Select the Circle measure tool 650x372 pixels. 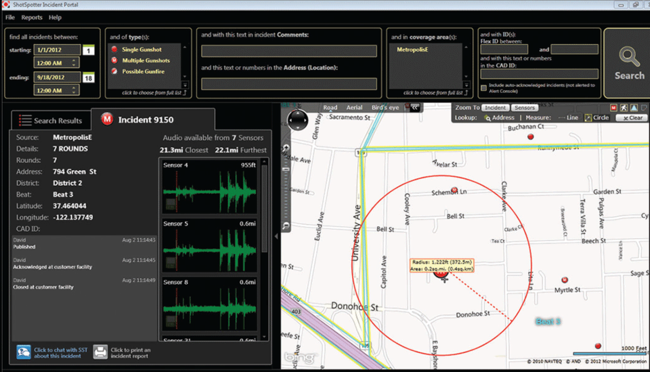coord(597,118)
